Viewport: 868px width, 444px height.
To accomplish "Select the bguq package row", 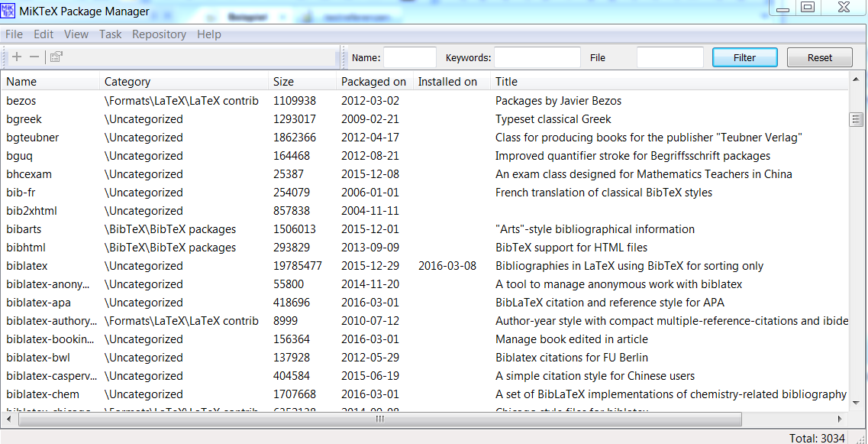I will click(425, 156).
